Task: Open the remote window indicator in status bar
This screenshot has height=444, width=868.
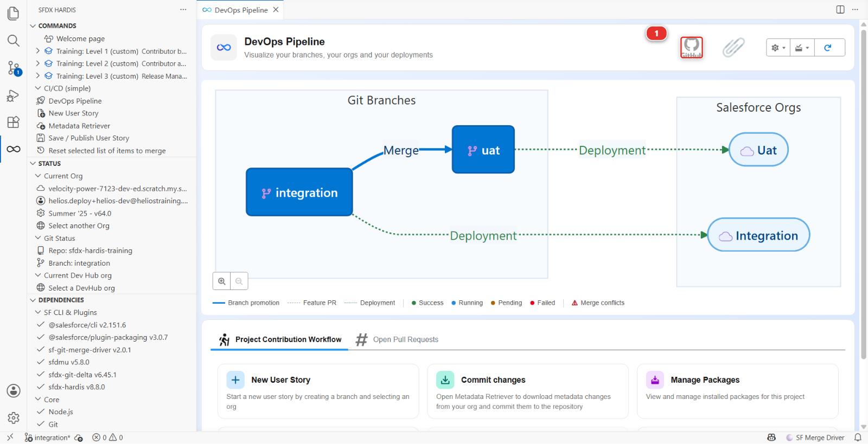Action: pos(10,437)
